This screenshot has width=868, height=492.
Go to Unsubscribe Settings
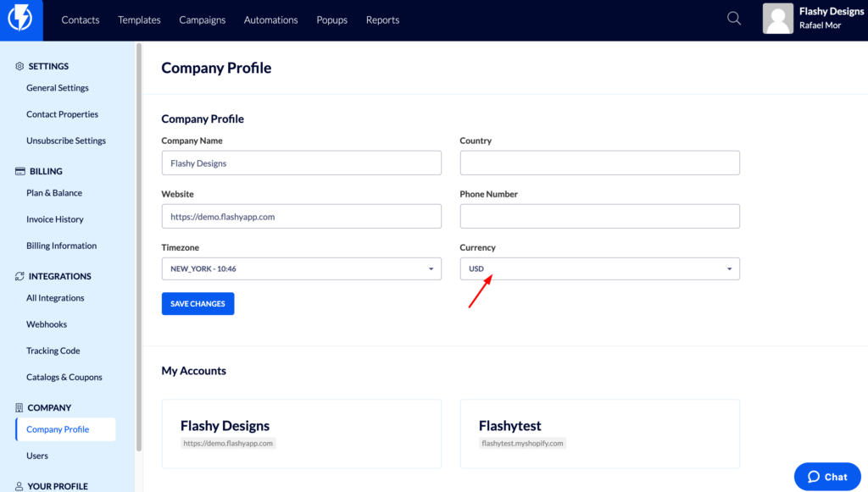click(66, 141)
